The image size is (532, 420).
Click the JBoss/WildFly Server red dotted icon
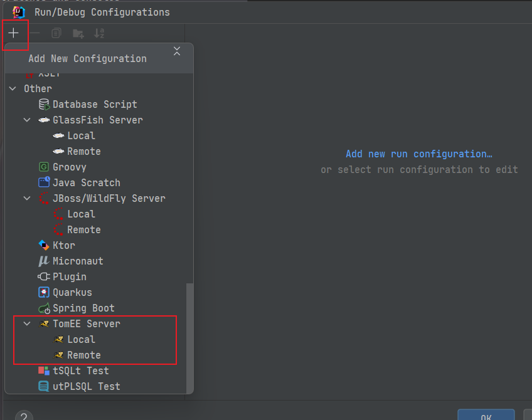[44, 198]
